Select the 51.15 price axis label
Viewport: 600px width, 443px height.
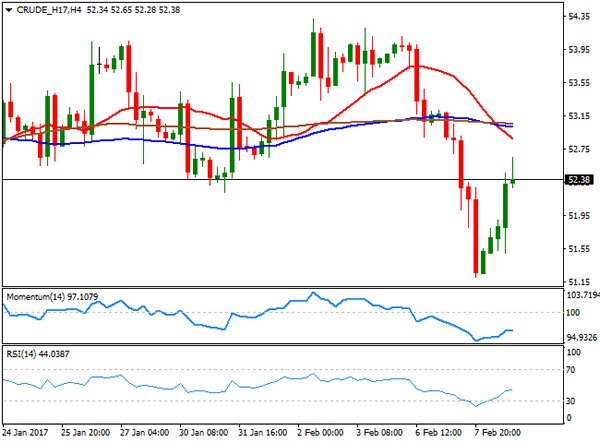[x=579, y=282]
